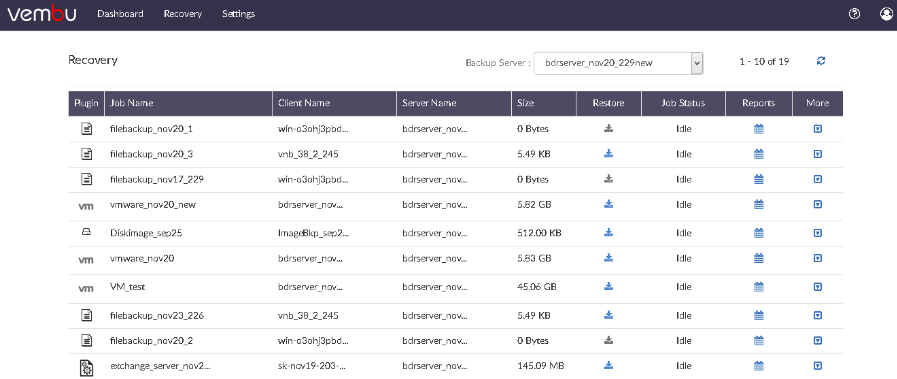
Task: Click refresh icon beside the 1 - 10 of 19 count
Action: click(821, 61)
